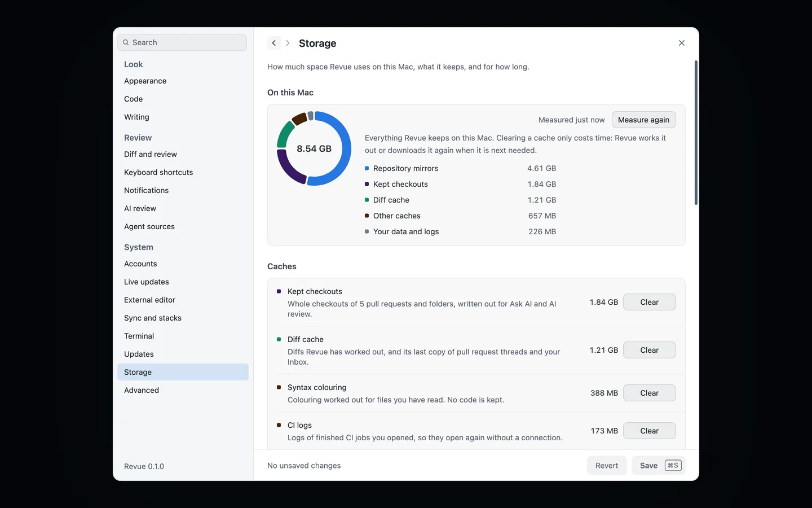Click the search magnifier icon
Viewport: 812px width, 508px height.
(x=126, y=42)
